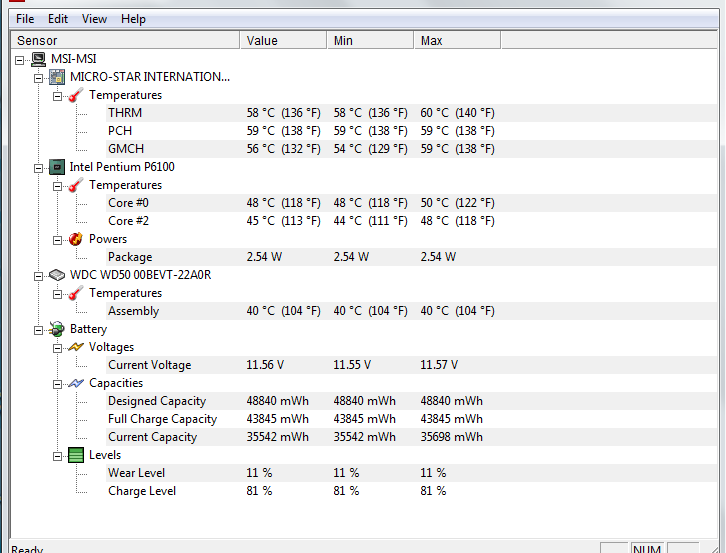
Task: Click the WDC WD50 00BEVT-22A0R label
Action: coord(140,275)
